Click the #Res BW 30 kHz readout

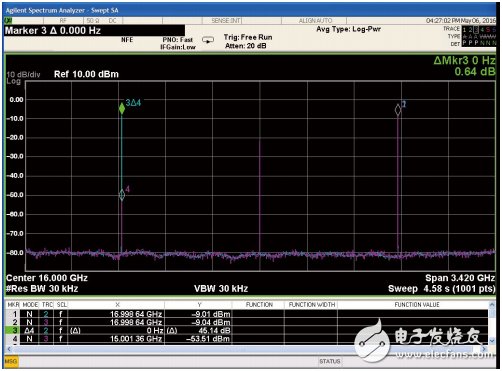(42, 289)
